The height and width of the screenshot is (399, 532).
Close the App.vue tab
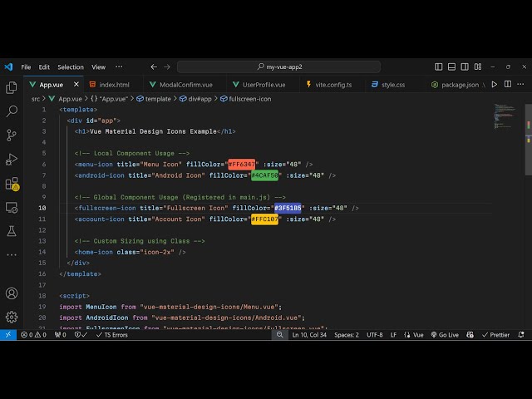click(76, 84)
